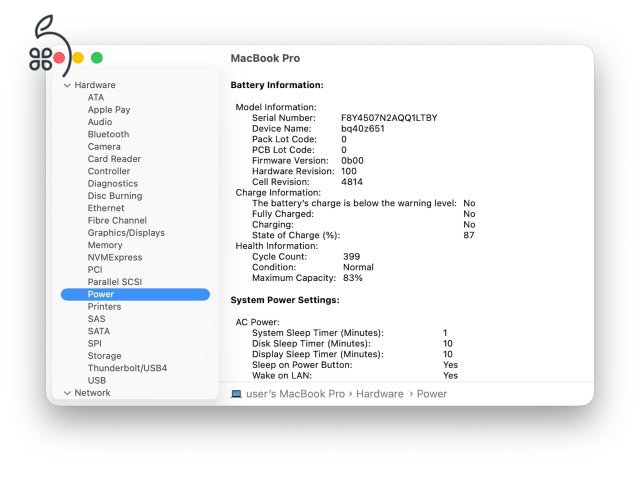Click firmware version value 0b00
Screen dimensions: 640x480
352,160
